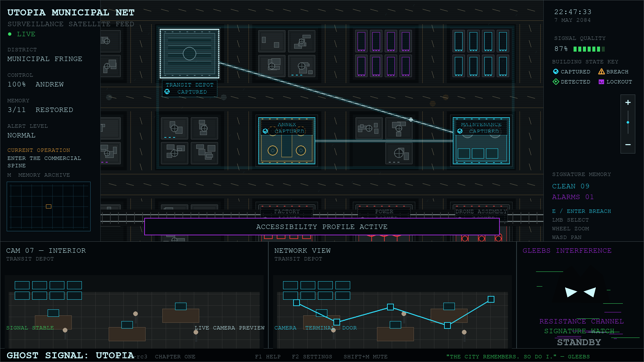Viewport: 644px width, 362px height.
Task: Click the 22:47:33 clock readout
Action: [573, 12]
